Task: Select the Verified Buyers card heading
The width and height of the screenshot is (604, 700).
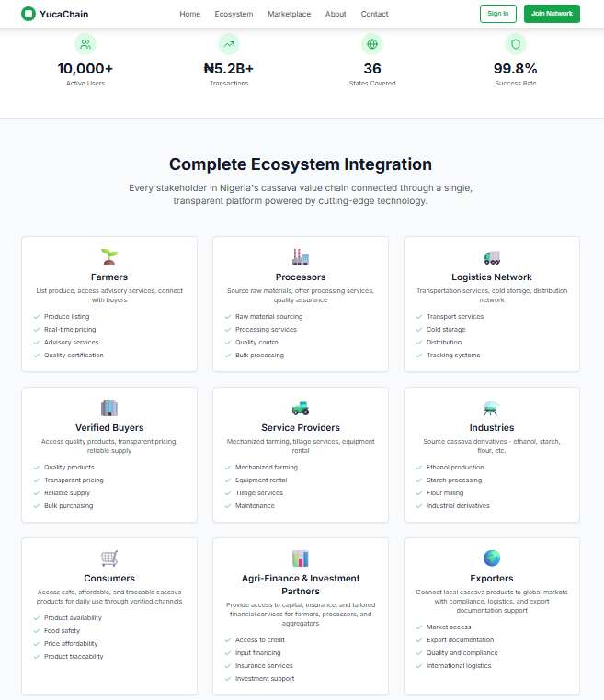Action: coord(109,428)
